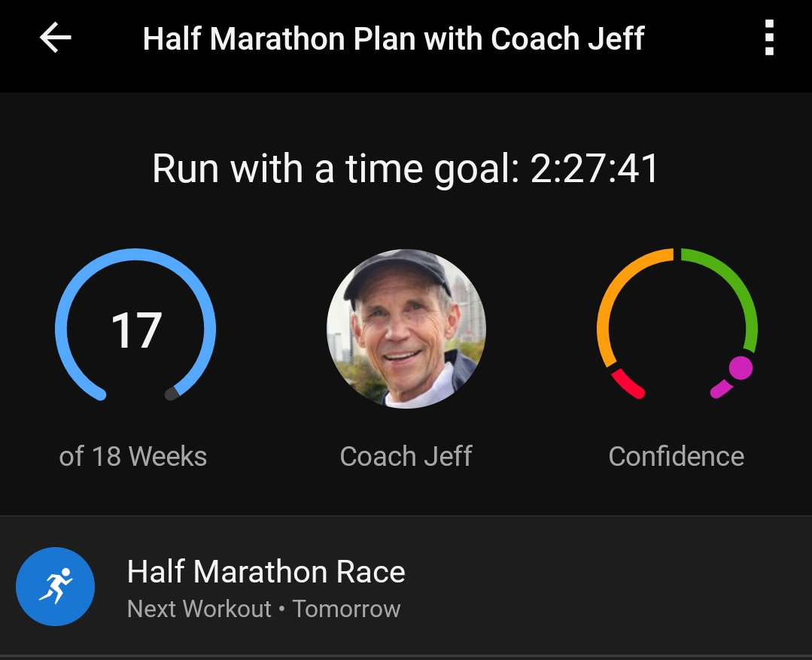Tap the center of the confidence gauge
The image size is (812, 660).
677,329
